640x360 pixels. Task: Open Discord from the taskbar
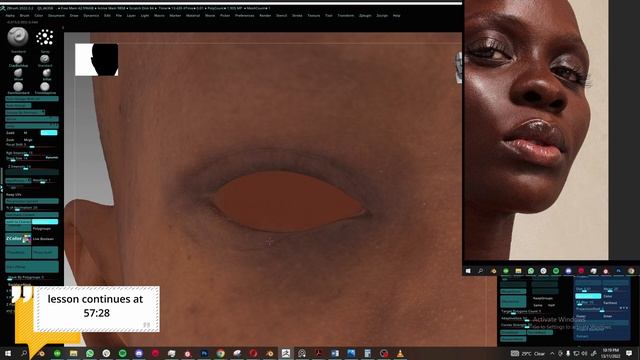coord(139,353)
